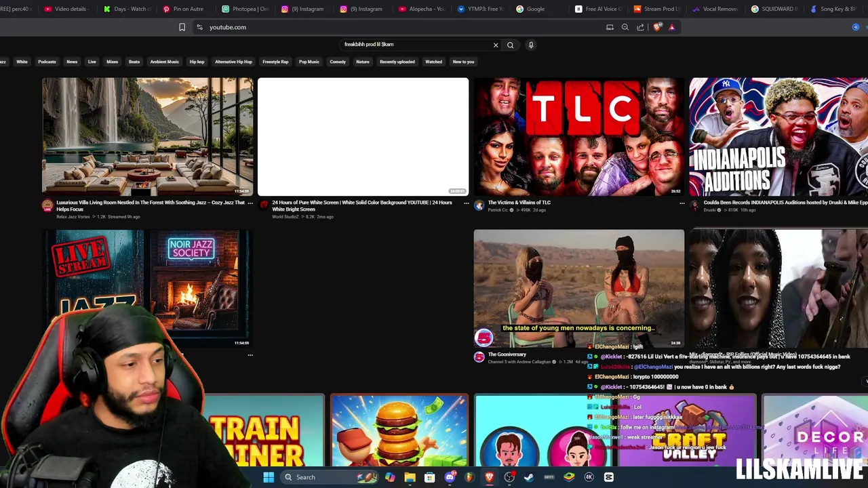Open Discord from the taskbar
Viewport: 868px width, 488px height.
(x=450, y=477)
